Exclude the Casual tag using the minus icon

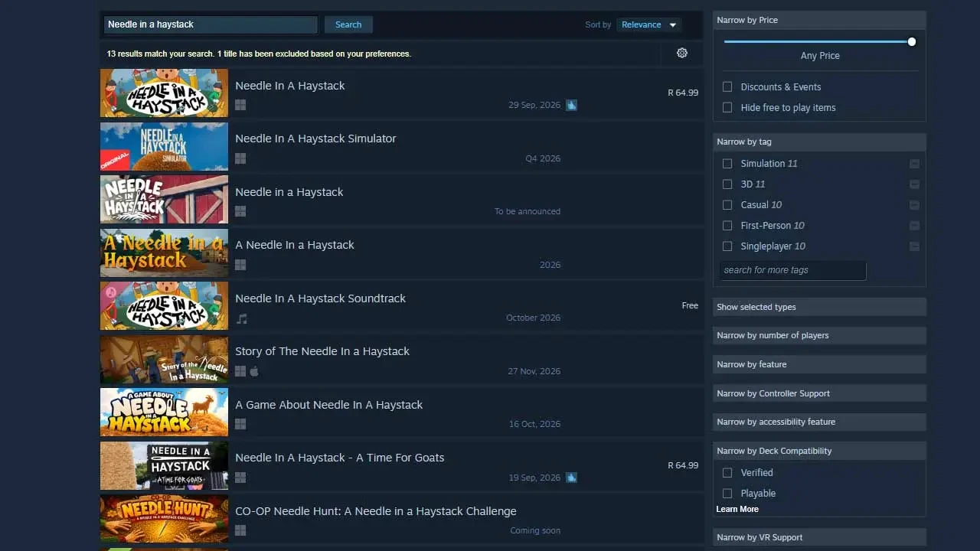(914, 205)
